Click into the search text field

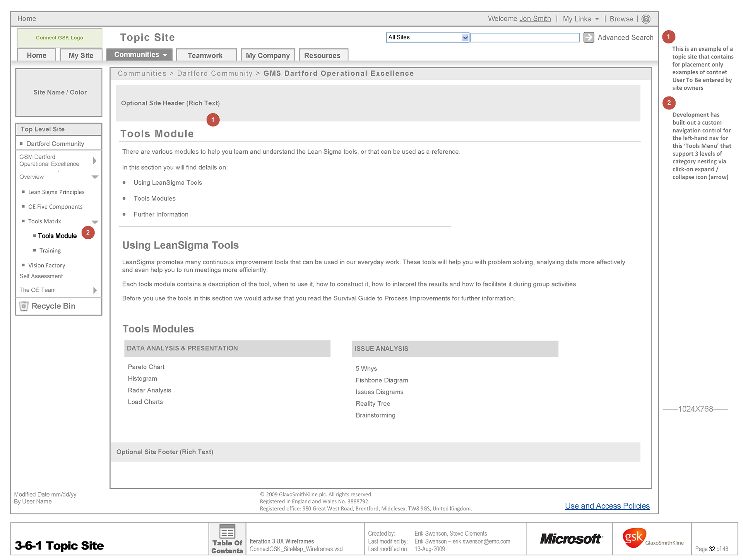pos(525,38)
